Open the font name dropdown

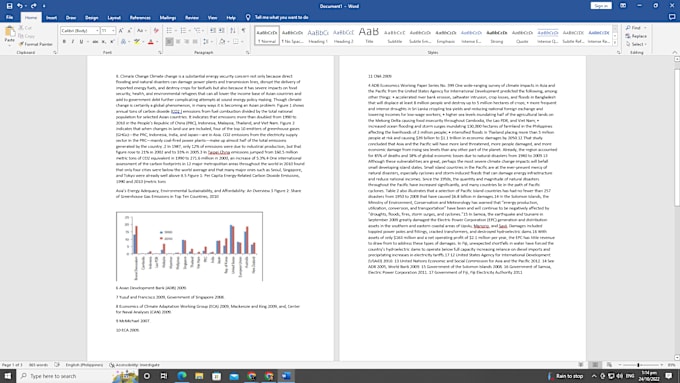pos(97,31)
